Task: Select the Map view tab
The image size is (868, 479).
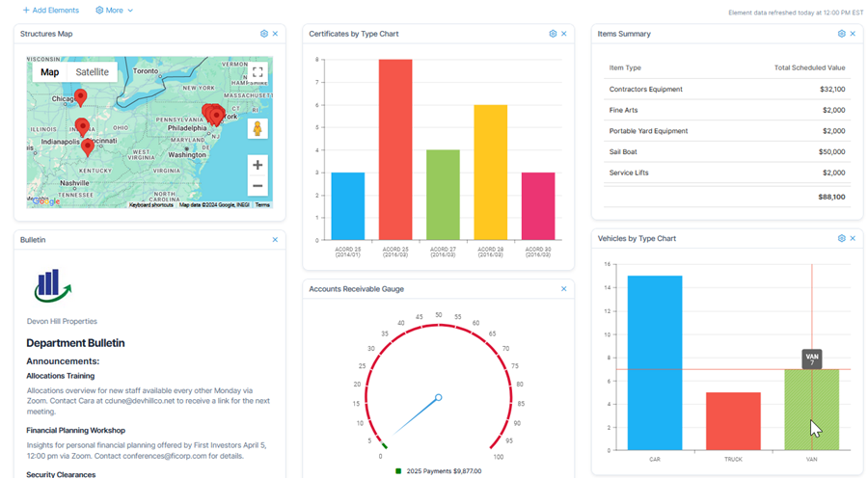Action: (50, 72)
